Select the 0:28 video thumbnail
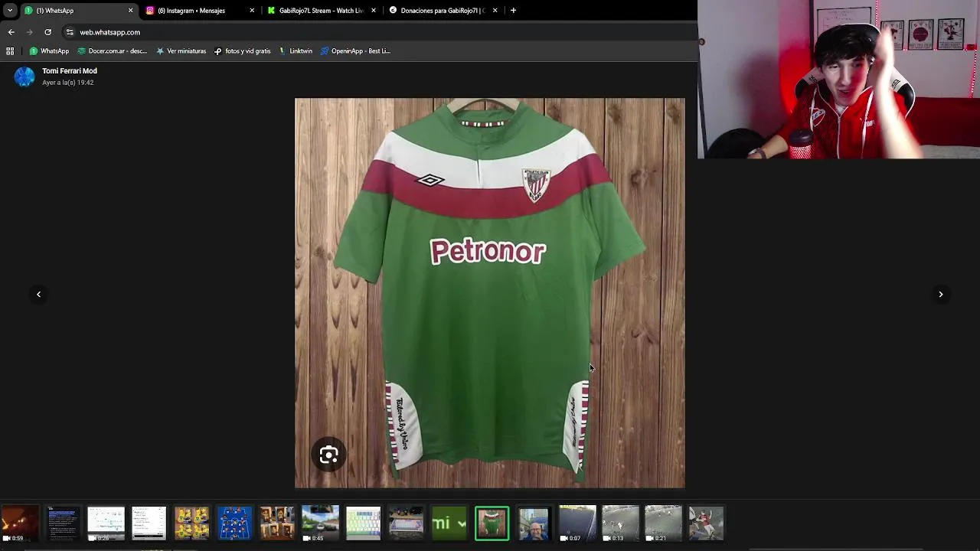This screenshot has width=980, height=551. (x=106, y=524)
